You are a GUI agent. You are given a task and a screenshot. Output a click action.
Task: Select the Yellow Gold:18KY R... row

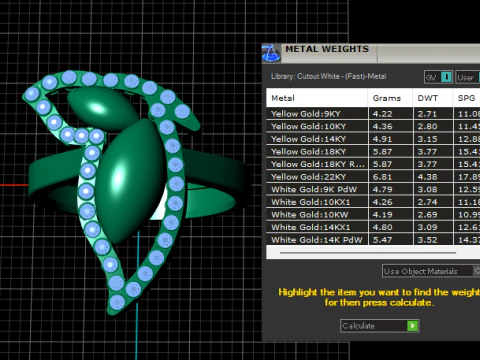373,164
